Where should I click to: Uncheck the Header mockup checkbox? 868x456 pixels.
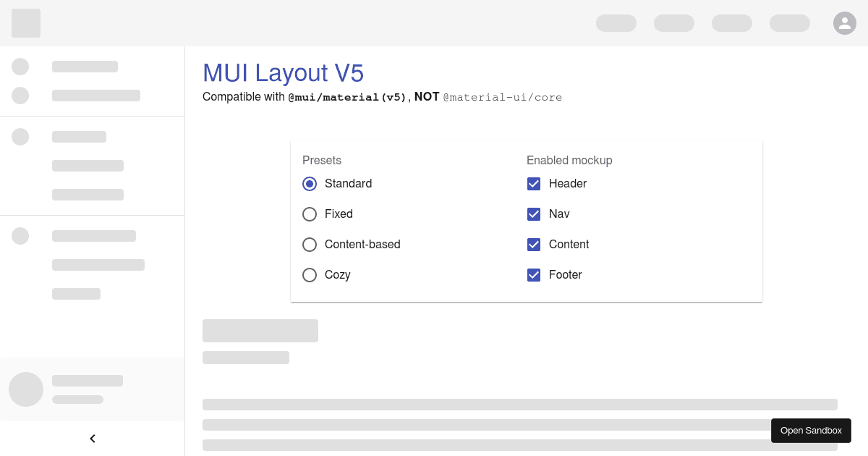(x=534, y=184)
